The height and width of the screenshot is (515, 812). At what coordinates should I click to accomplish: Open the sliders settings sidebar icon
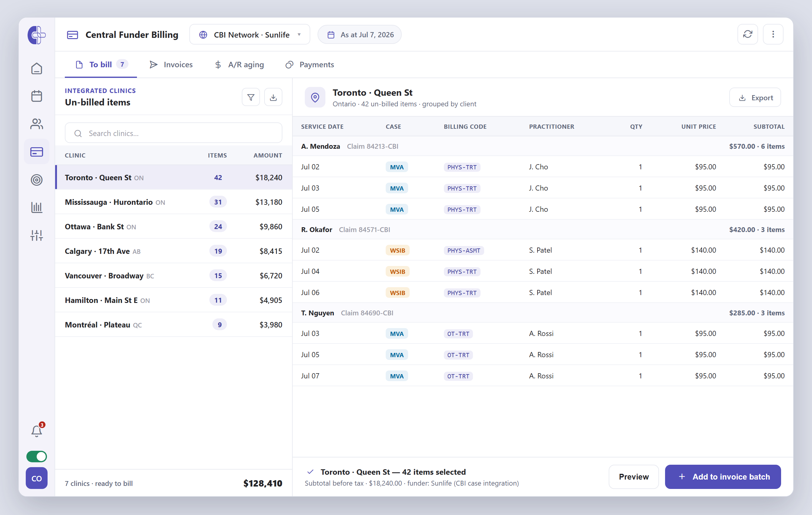36,235
